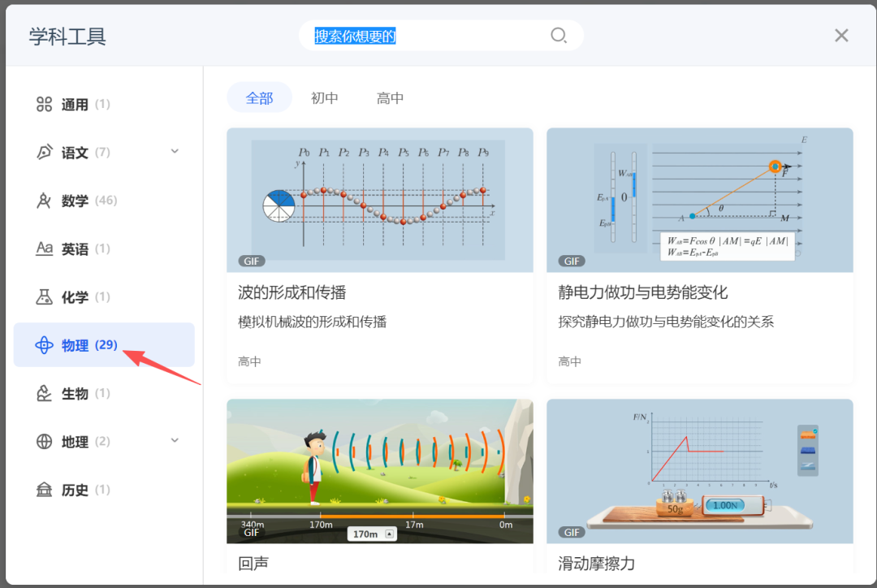Click the 英语 Aa icon

(45, 249)
